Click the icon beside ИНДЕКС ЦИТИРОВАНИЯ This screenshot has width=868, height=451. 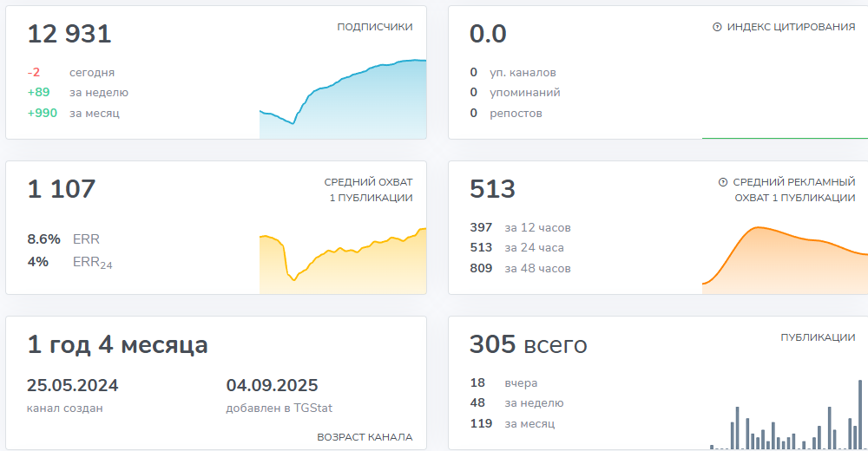[x=717, y=27]
